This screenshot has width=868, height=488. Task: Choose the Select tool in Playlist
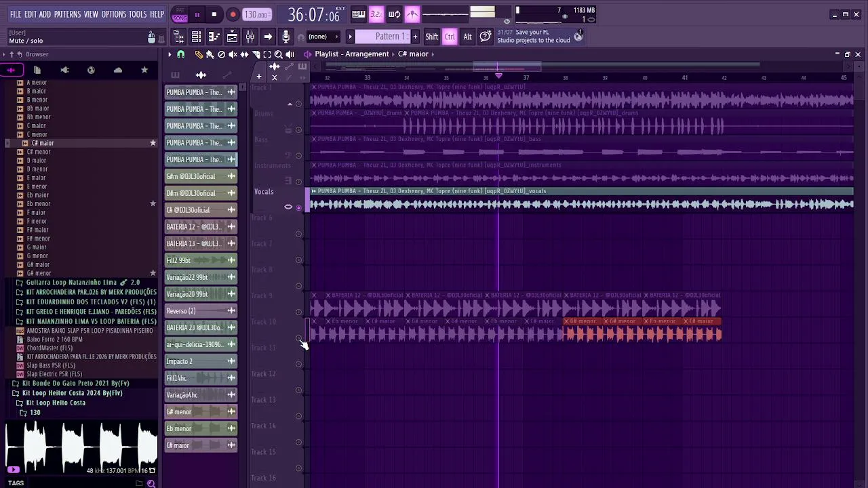point(267,54)
